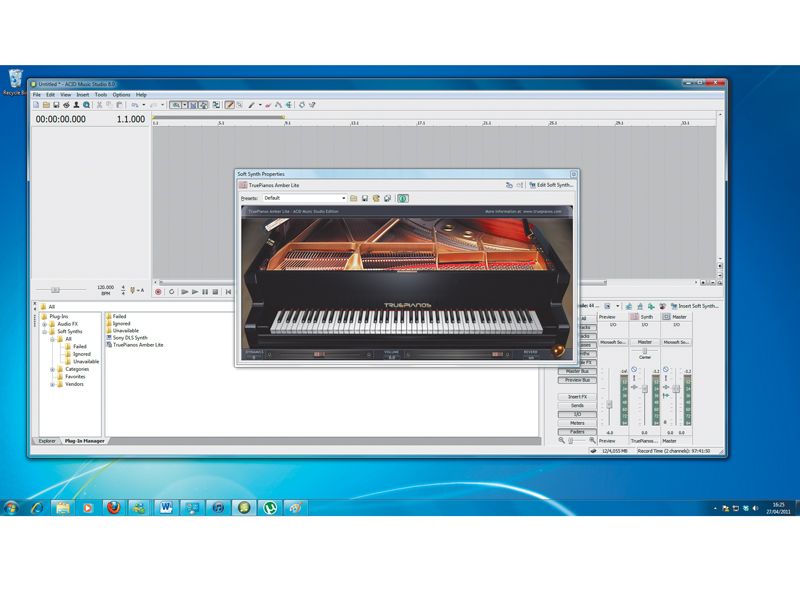Open the Redo history dropdown arrow

pos(163,105)
